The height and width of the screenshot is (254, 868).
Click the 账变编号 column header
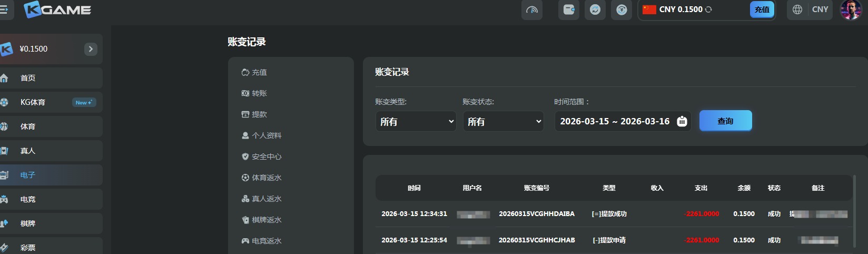pos(537,188)
